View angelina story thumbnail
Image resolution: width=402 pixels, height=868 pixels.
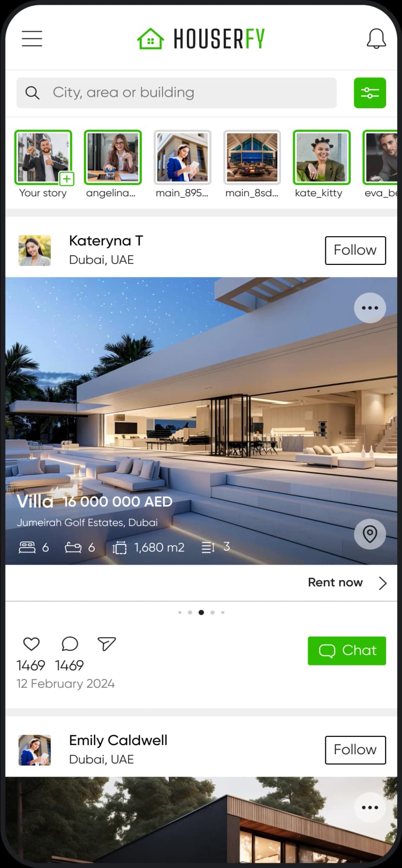(113, 157)
